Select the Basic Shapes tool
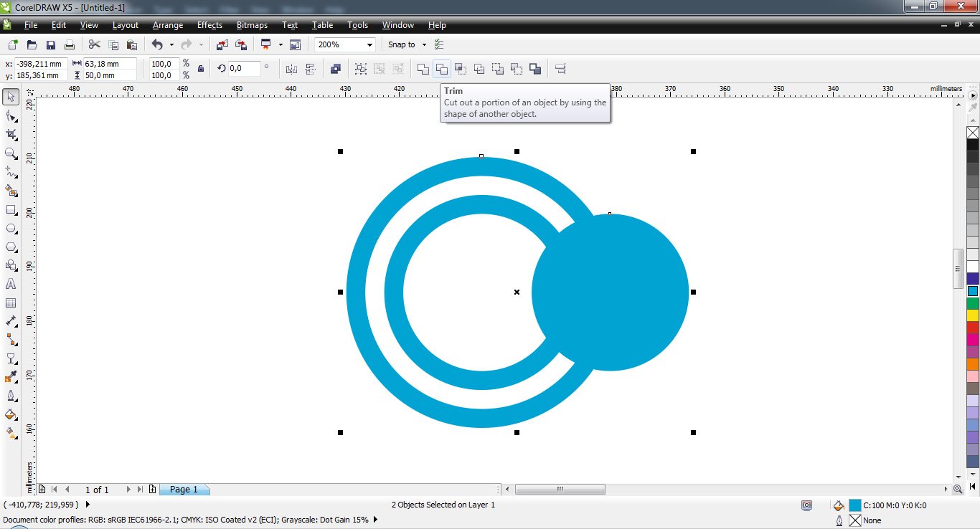This screenshot has height=529, width=980. 11,265
